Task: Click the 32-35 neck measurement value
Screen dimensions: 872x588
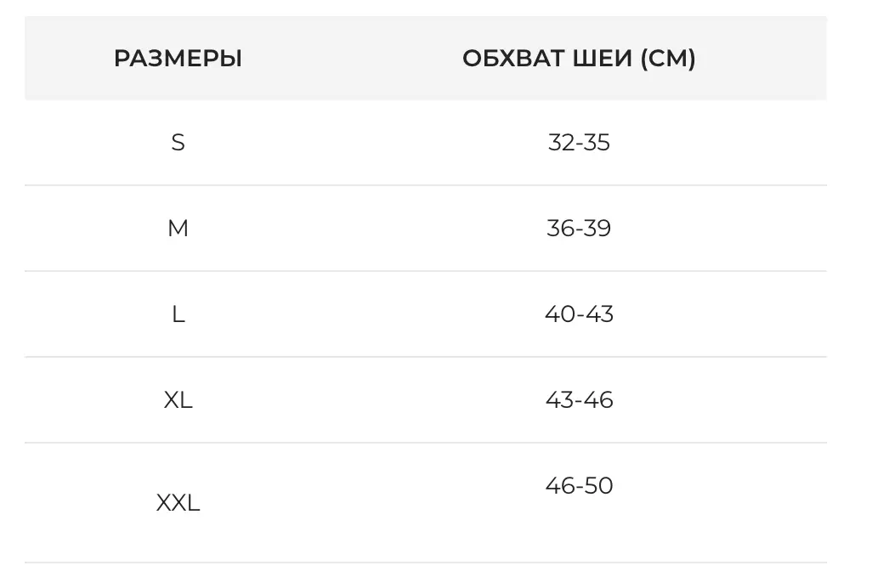Action: 579,143
